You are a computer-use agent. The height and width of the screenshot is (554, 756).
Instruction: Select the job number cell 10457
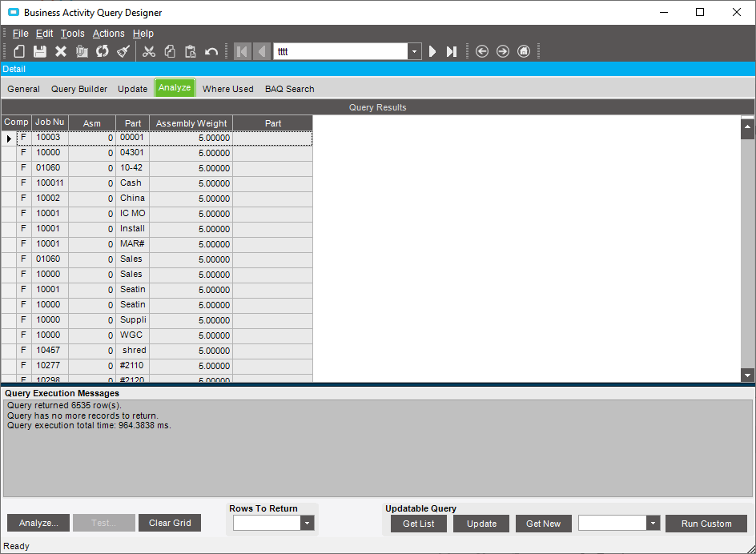coord(50,351)
